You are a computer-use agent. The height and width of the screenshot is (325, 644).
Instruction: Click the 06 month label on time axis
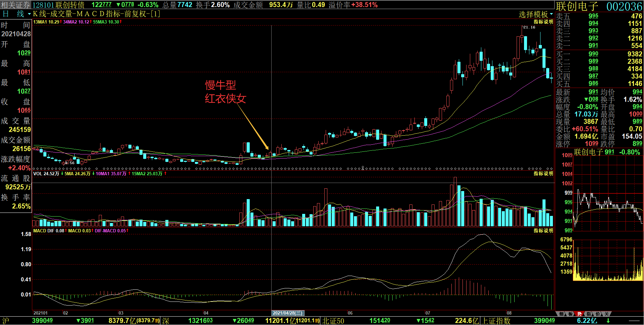point(350,313)
